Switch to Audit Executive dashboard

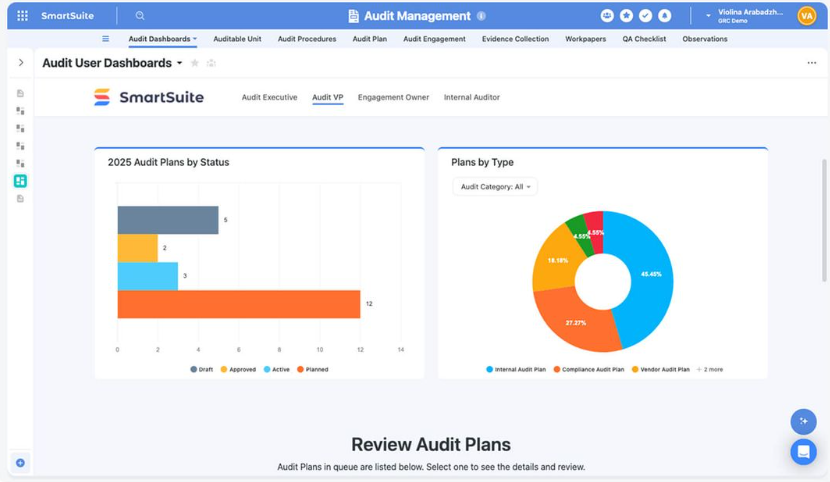click(269, 97)
